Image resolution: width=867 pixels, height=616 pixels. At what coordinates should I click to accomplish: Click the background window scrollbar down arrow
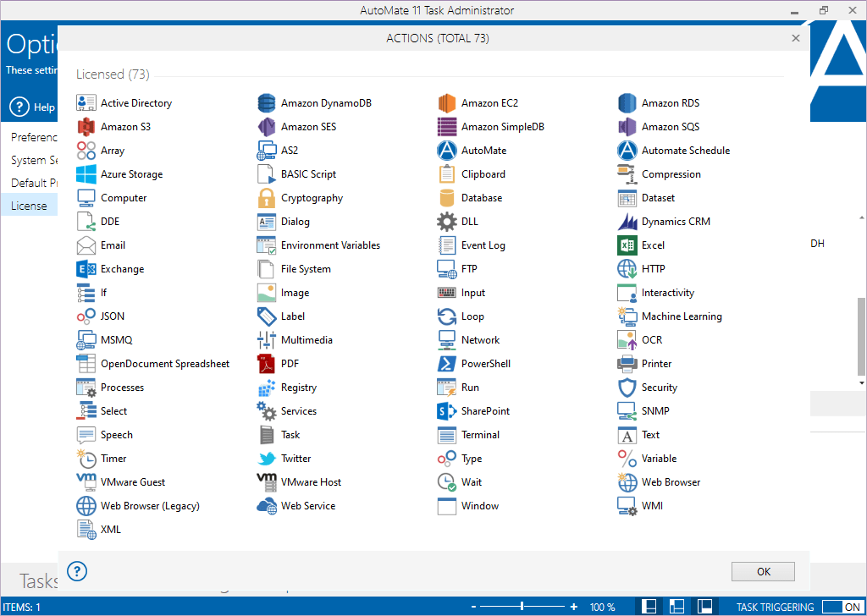861,382
